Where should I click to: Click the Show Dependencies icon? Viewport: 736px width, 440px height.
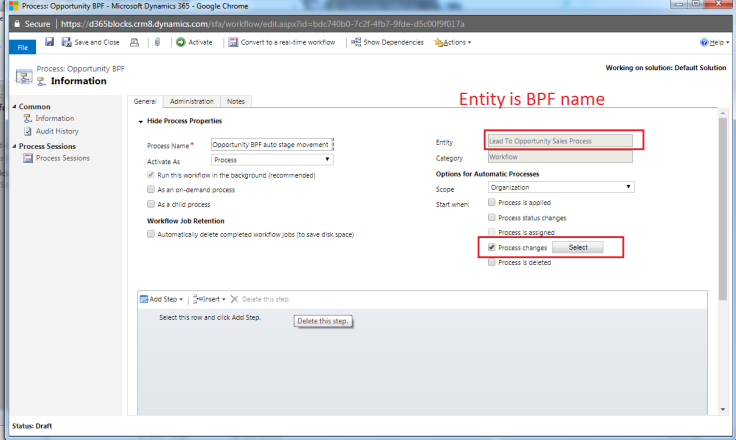[x=356, y=42]
